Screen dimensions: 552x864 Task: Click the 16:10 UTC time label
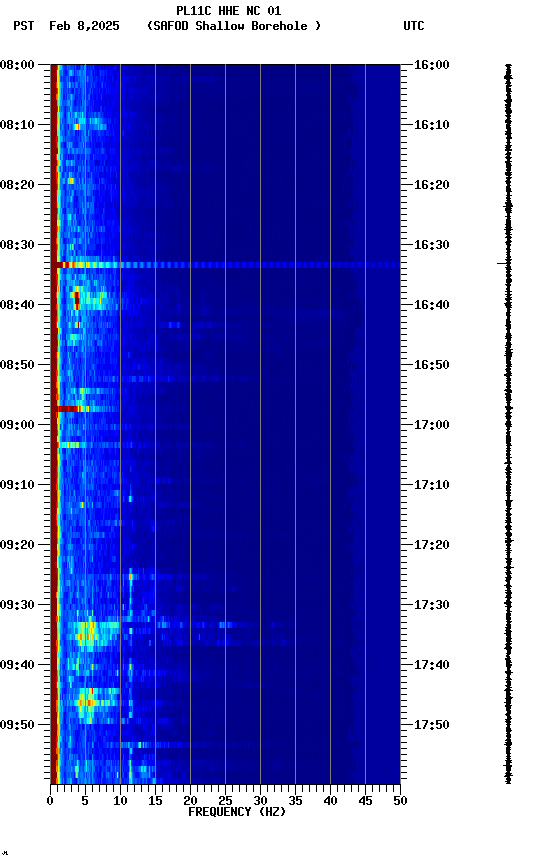pos(432,125)
